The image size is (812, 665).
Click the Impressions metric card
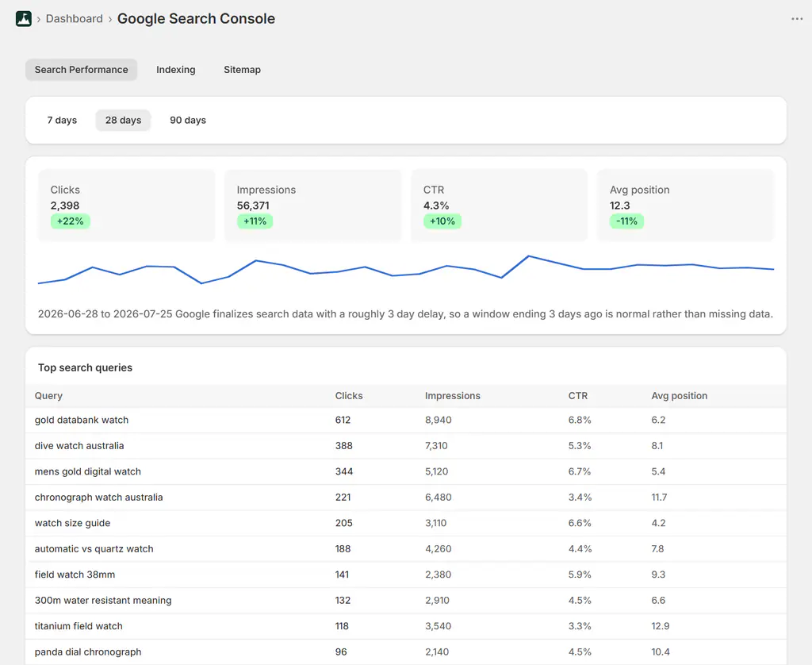point(312,206)
